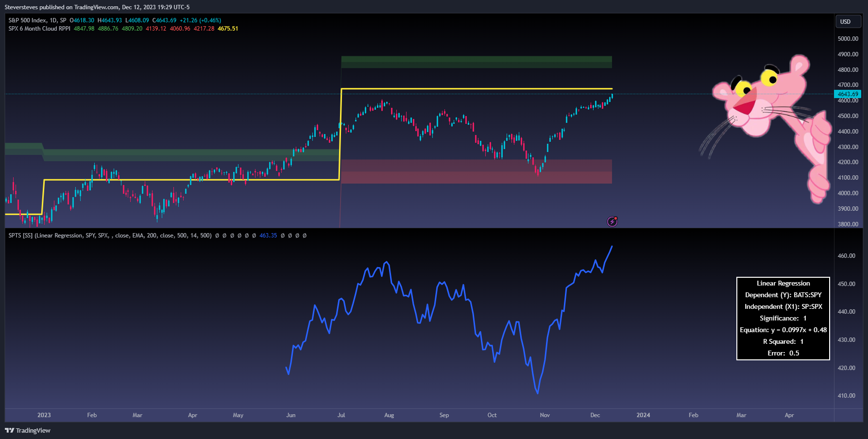Click the S&P 500 Index, 1D, SP legend
The height and width of the screenshot is (439, 868).
tap(37, 20)
